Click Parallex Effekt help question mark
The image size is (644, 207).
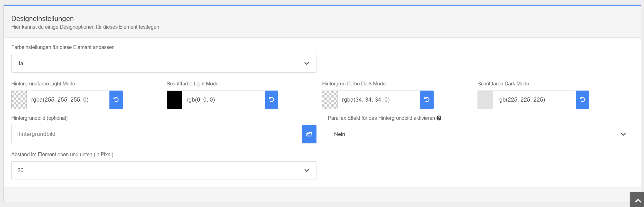pyautogui.click(x=439, y=118)
